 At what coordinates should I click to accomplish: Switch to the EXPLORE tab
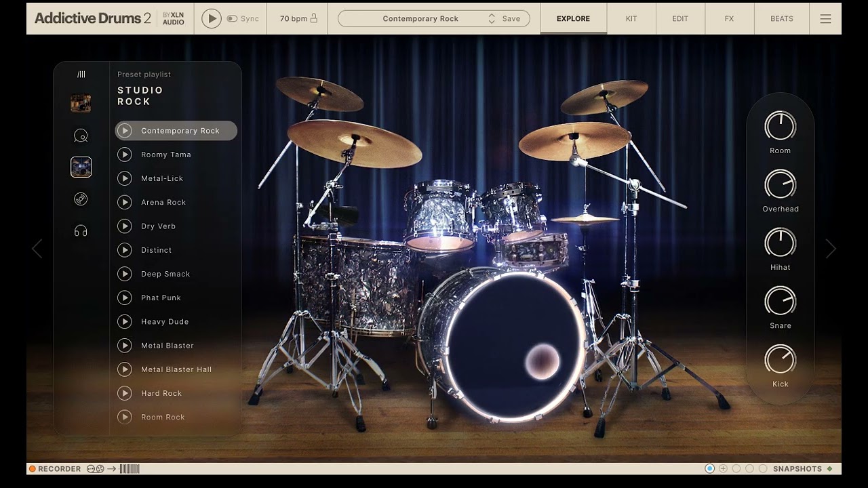point(573,19)
